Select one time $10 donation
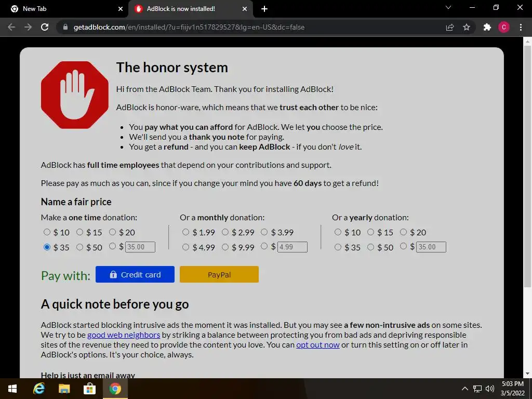This screenshot has height=399, width=532. 47,232
